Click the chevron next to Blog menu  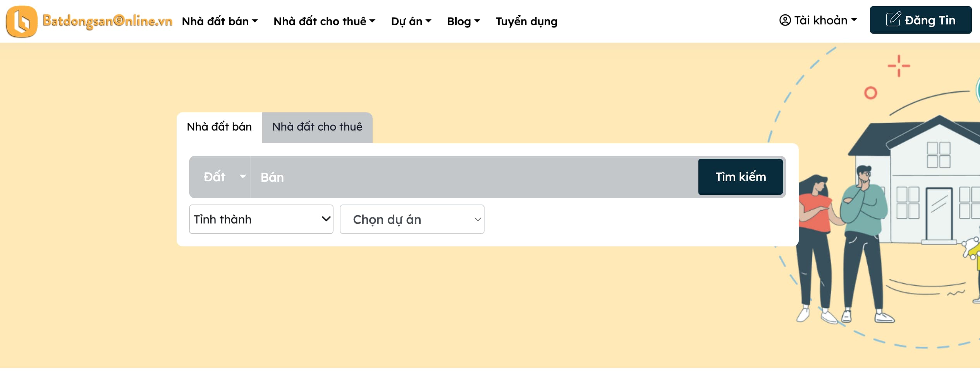tap(476, 22)
